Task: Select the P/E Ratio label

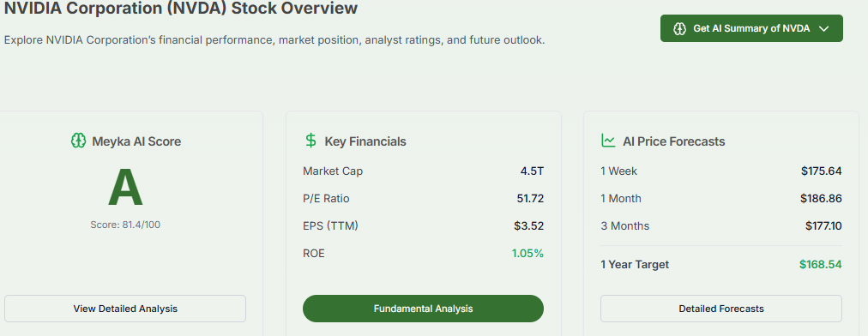Action: [x=326, y=198]
